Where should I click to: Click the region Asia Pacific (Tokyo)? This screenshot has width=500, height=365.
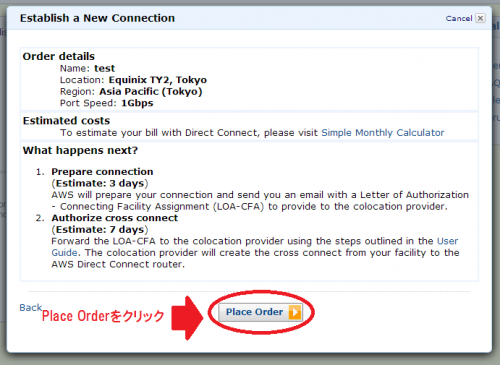(x=151, y=92)
